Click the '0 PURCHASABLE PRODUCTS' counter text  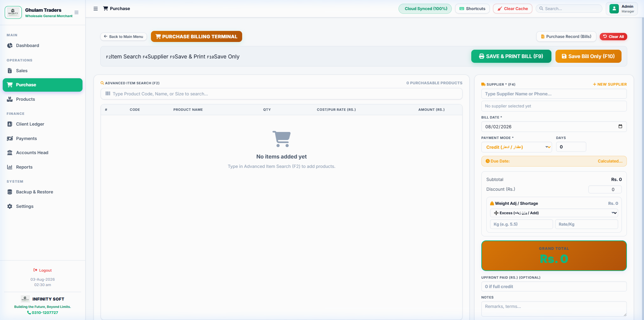[434, 83]
